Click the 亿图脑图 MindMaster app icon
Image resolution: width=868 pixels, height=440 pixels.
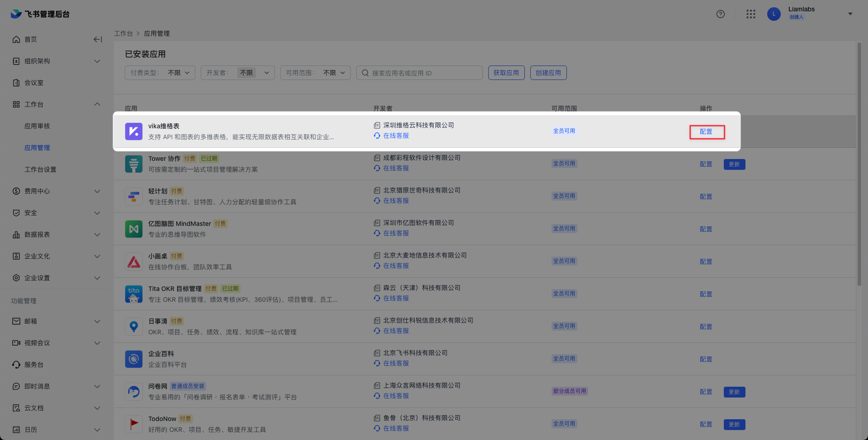[134, 229]
